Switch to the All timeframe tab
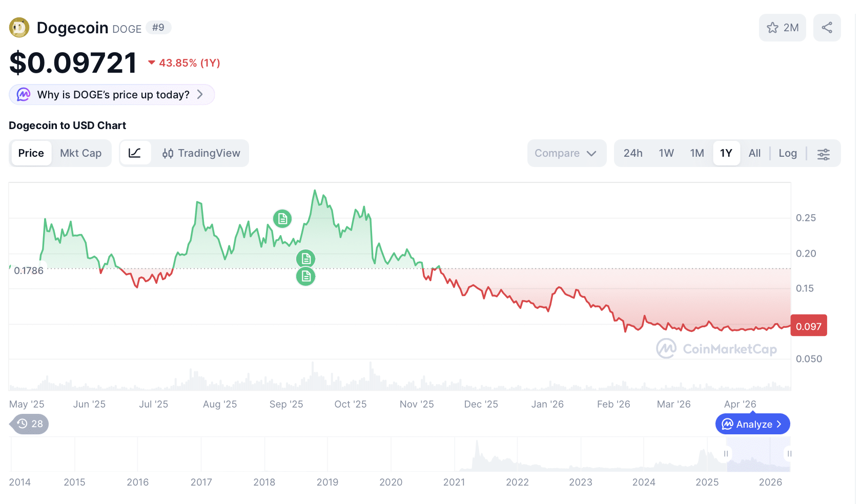The width and height of the screenshot is (861, 504). 754,153
